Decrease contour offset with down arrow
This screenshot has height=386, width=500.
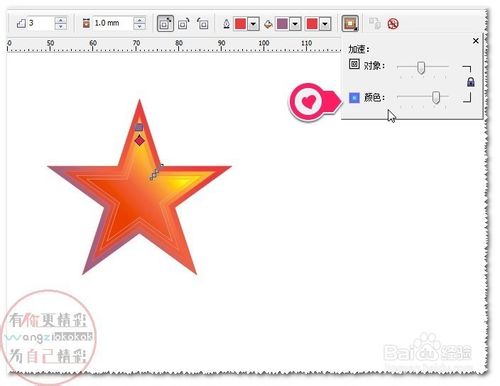[139, 27]
